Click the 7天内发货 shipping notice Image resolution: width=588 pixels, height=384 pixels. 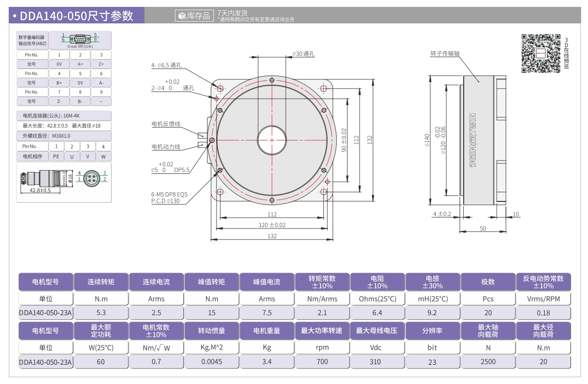(x=233, y=13)
